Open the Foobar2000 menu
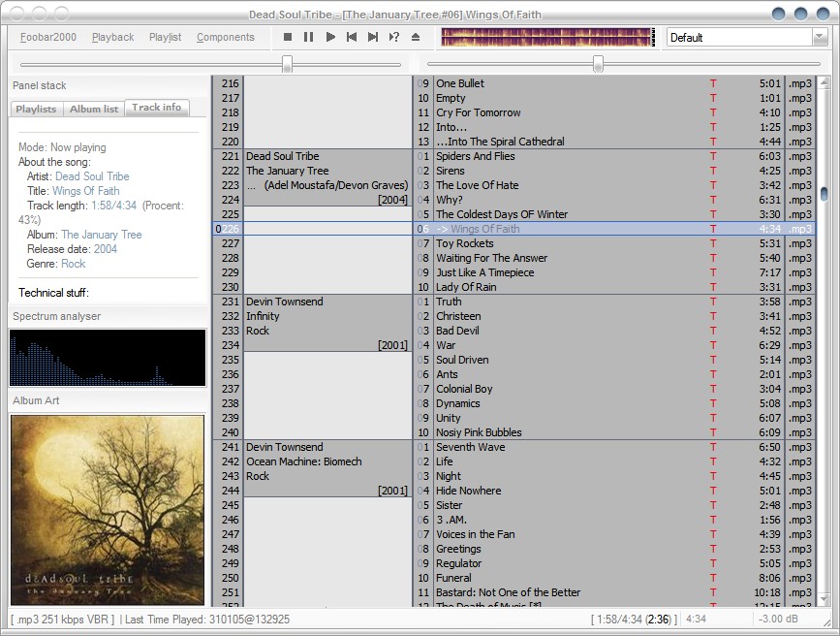Screen dimensions: 840x636 (48, 37)
